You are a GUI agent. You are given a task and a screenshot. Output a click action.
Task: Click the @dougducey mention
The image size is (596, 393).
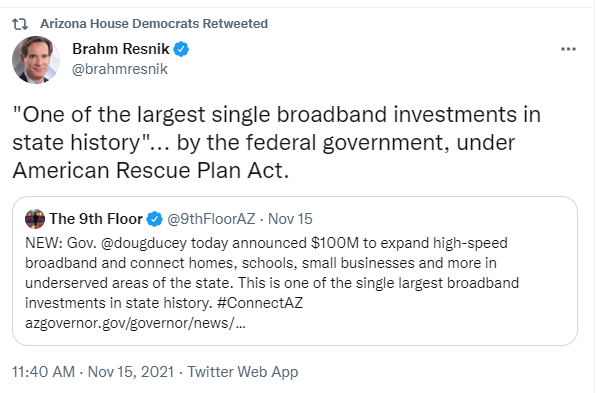point(144,243)
